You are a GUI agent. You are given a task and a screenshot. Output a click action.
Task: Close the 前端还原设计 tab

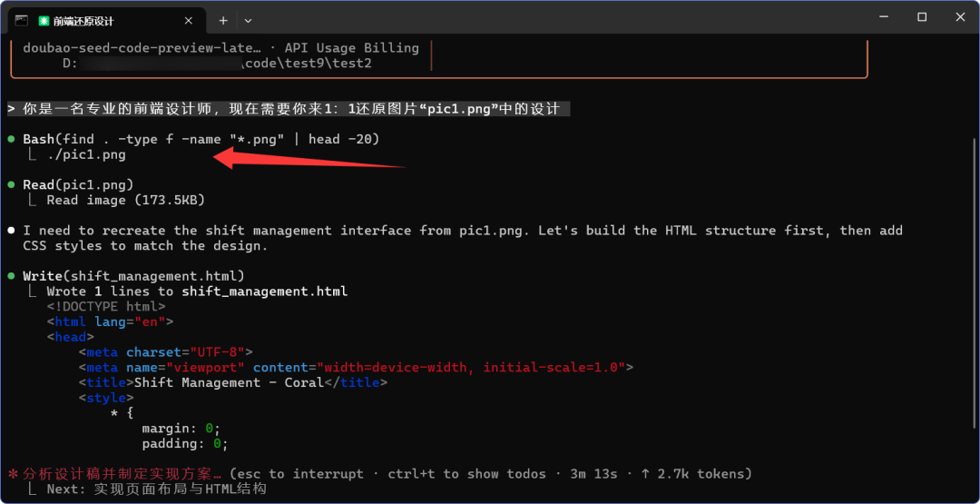pos(191,21)
